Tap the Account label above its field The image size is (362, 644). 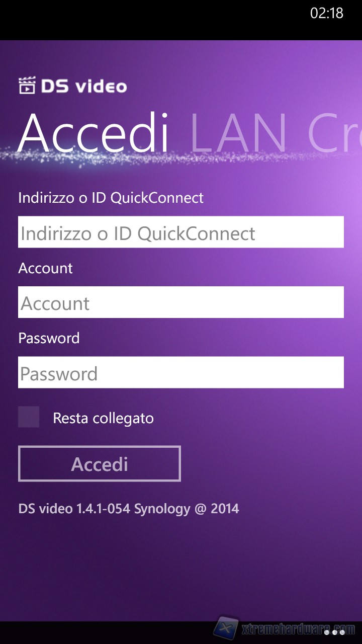pos(45,268)
